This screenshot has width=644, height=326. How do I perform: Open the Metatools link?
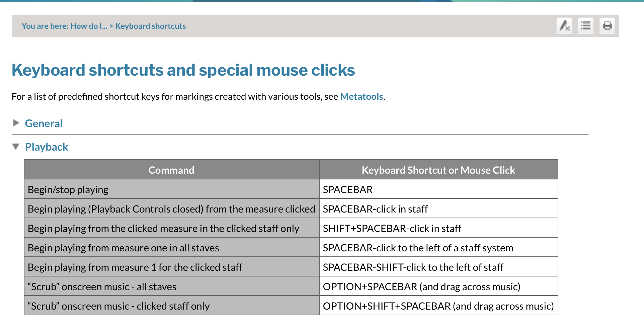[x=361, y=96]
